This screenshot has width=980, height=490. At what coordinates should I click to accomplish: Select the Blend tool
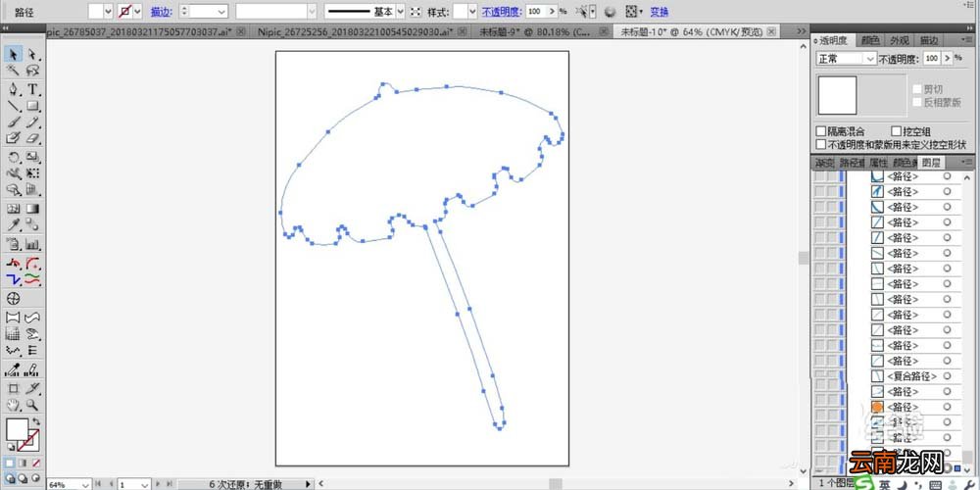32,224
